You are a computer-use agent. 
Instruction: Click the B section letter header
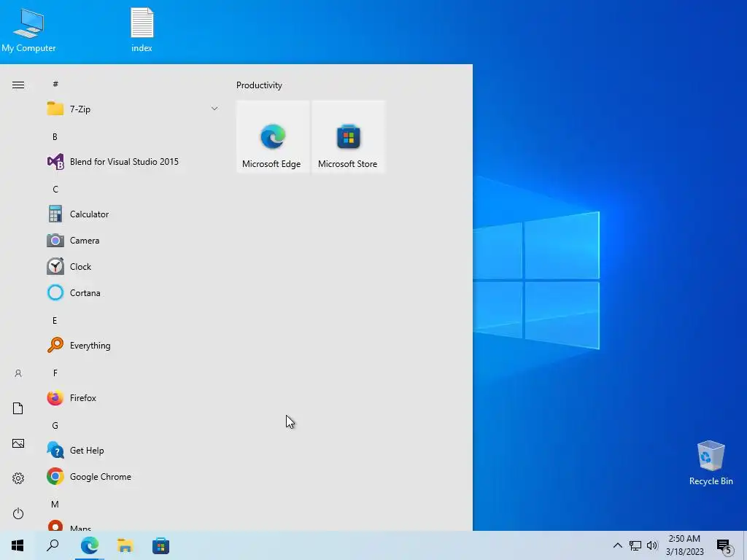click(x=55, y=136)
